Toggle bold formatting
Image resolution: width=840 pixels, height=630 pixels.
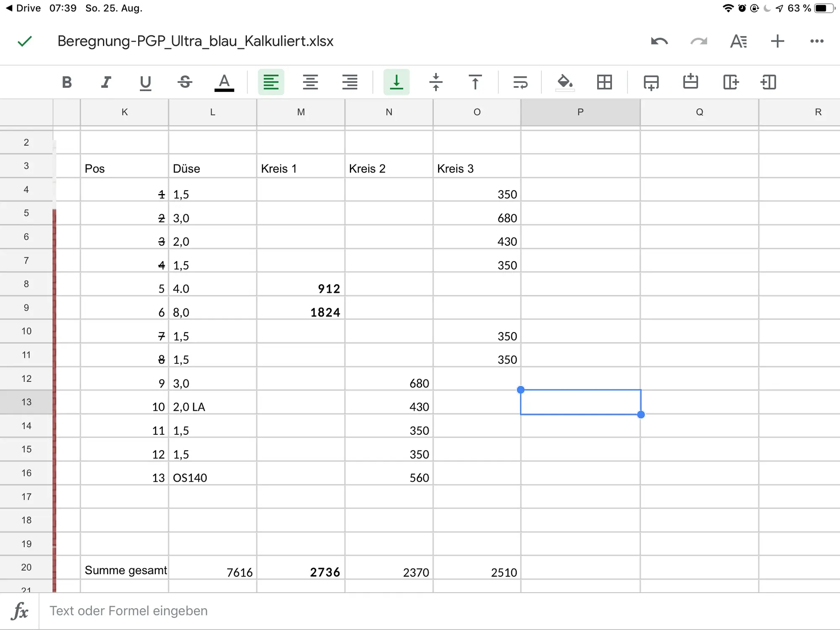67,82
